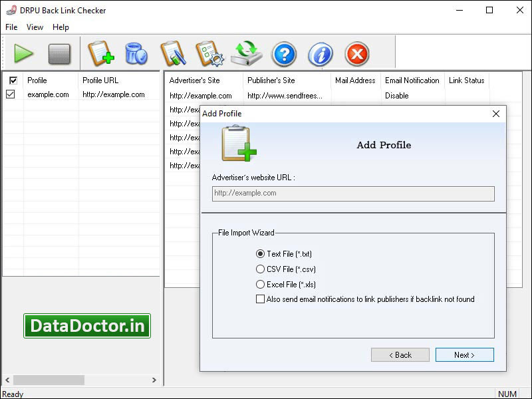Viewport: 532px width, 399px height.
Task: Open Help using the question mark icon
Action: [284, 53]
